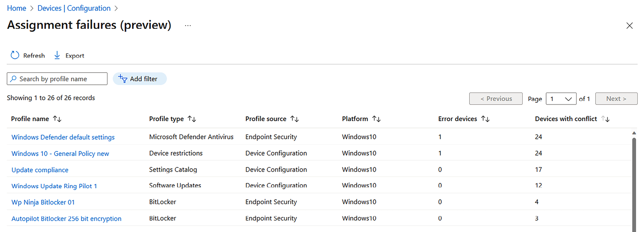Click the Add filter button
This screenshot has height=232, width=644.
pyautogui.click(x=140, y=79)
